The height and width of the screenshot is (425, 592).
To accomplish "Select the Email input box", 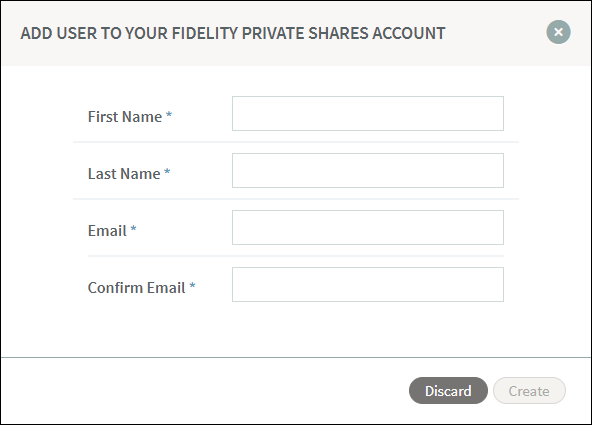I will coord(368,228).
